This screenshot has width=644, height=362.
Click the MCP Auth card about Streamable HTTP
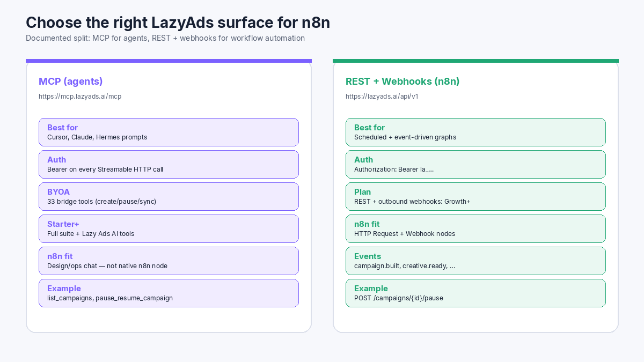click(x=169, y=164)
